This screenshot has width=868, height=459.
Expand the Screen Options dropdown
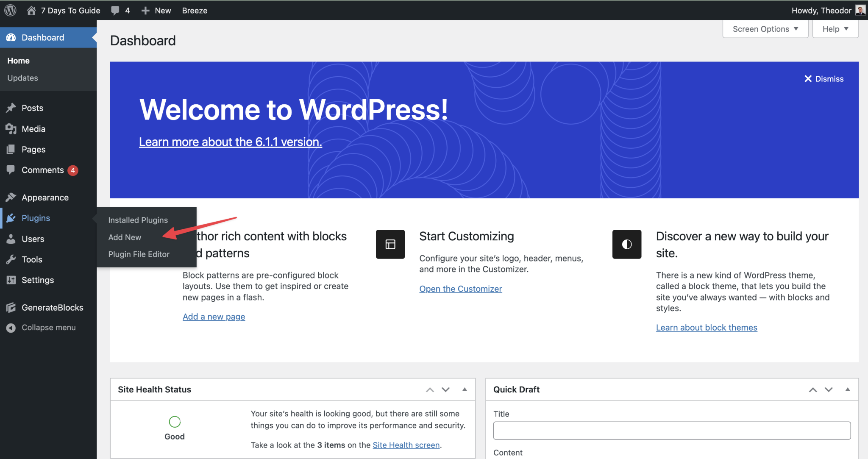click(765, 29)
